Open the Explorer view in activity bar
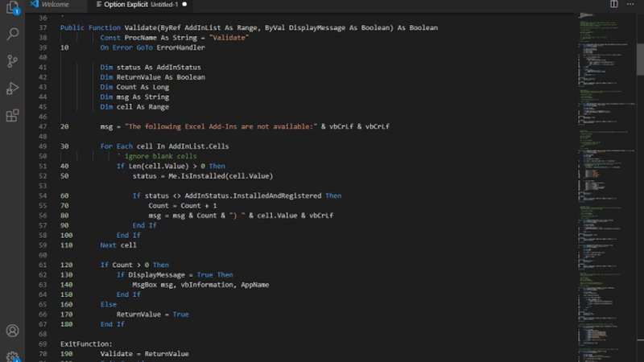 (x=12, y=8)
